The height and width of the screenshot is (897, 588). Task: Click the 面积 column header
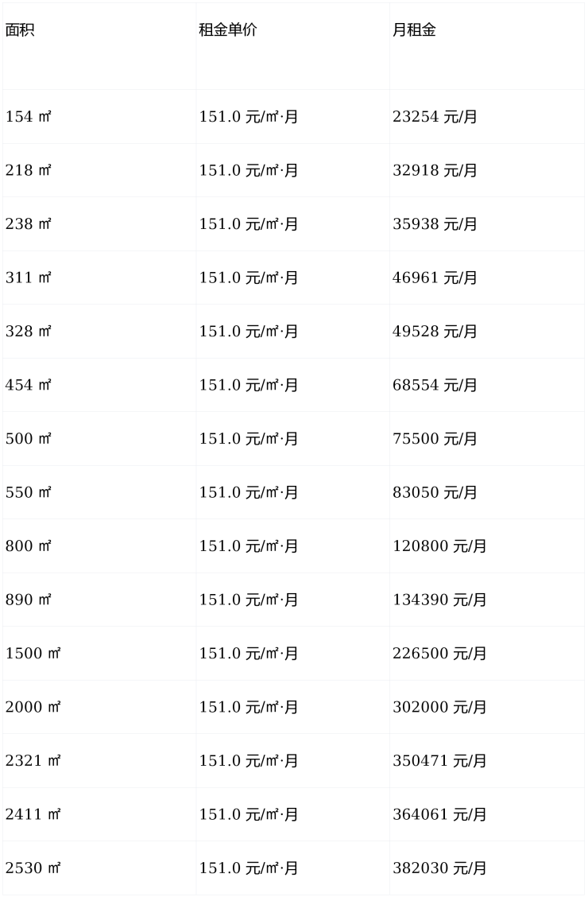click(x=21, y=31)
